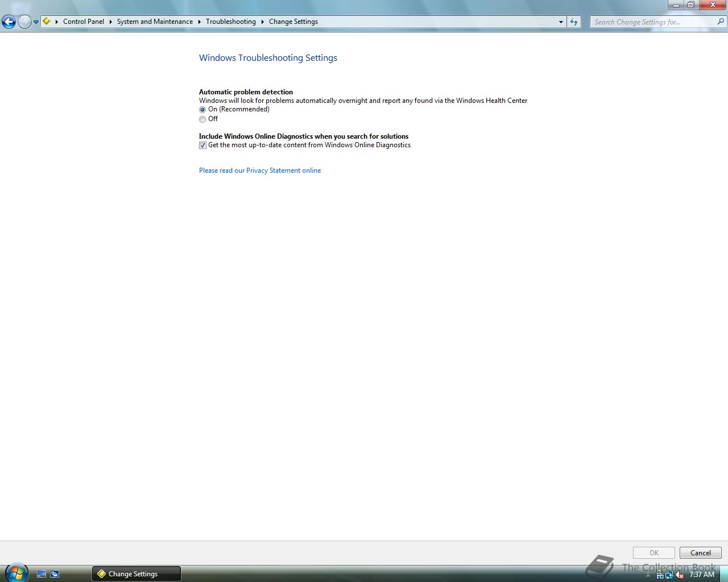Image resolution: width=728 pixels, height=582 pixels.
Task: Open network connection tray icon
Action: coord(669,575)
